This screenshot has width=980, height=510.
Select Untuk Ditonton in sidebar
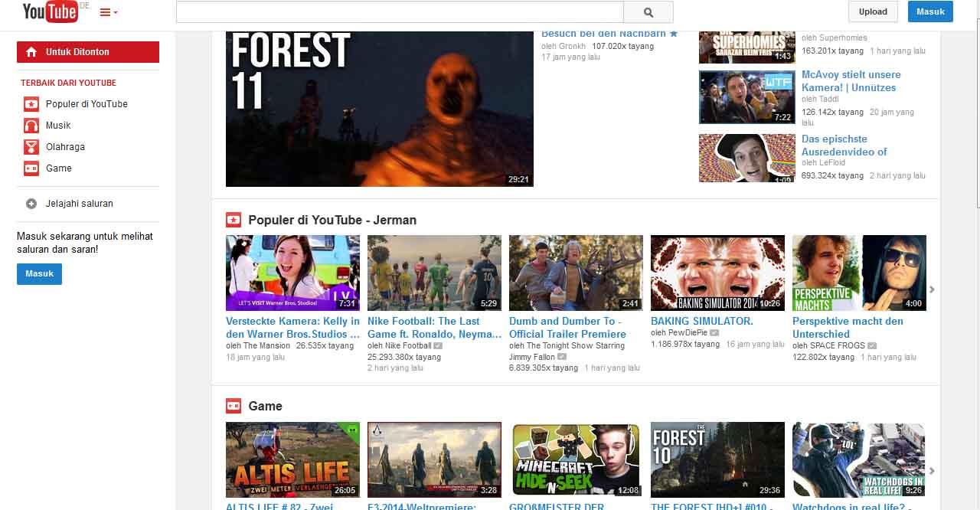click(88, 52)
